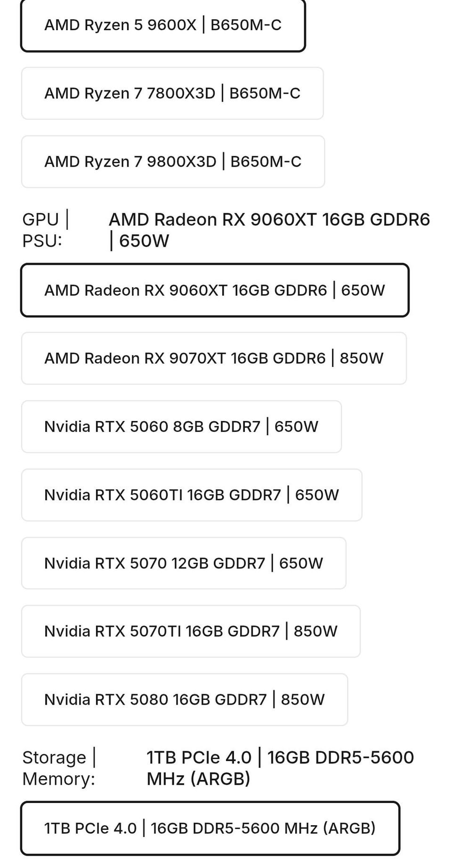Select Radeon RX 9060XT 16GB 650W option

[x=215, y=290]
